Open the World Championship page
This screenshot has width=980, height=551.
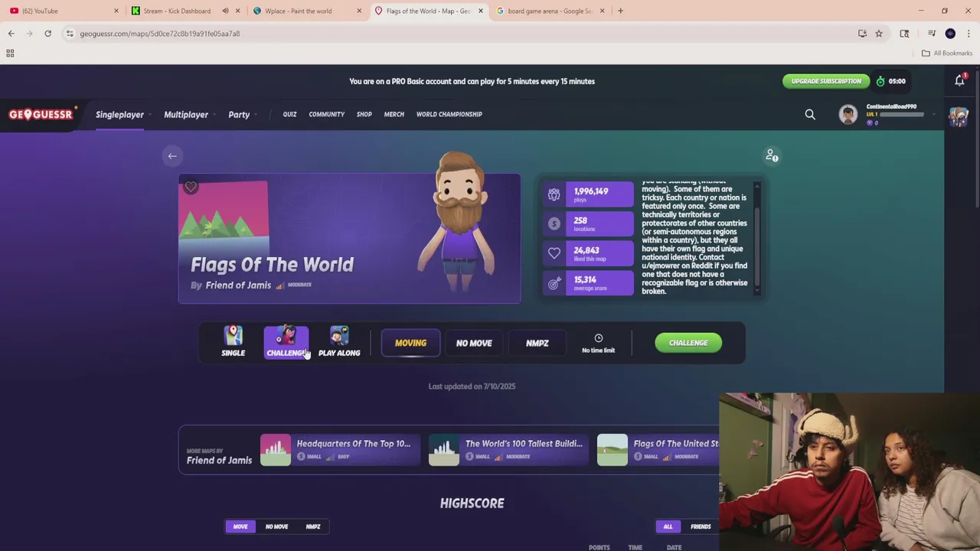point(449,114)
